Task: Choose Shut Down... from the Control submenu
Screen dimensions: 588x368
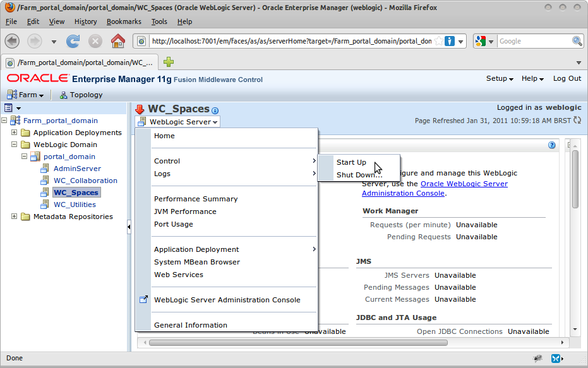Action: 359,175
